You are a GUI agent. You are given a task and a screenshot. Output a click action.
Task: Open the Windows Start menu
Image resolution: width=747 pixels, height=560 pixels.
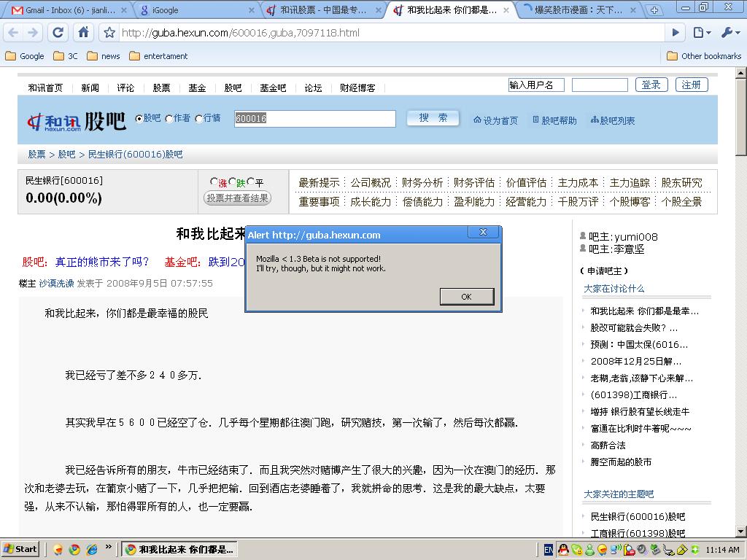pyautogui.click(x=20, y=549)
